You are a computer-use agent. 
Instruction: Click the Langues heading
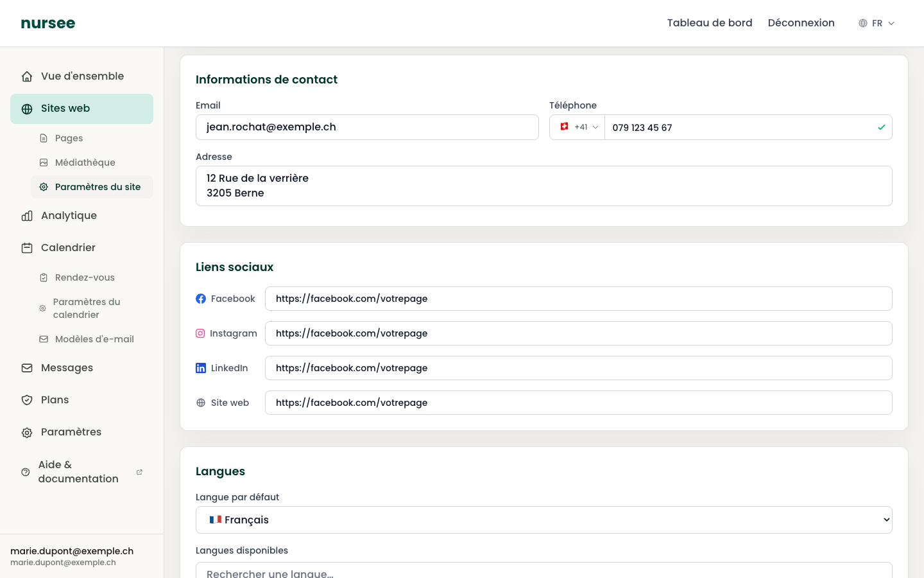tap(220, 471)
